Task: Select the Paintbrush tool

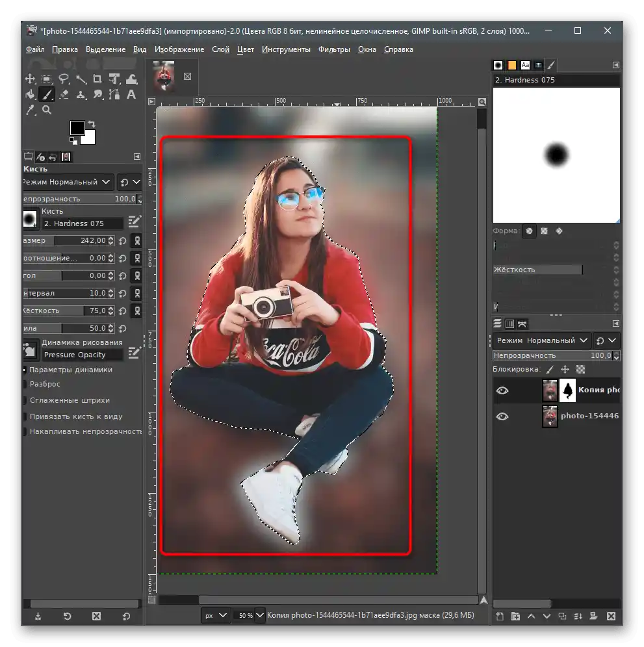Action: 47,94
